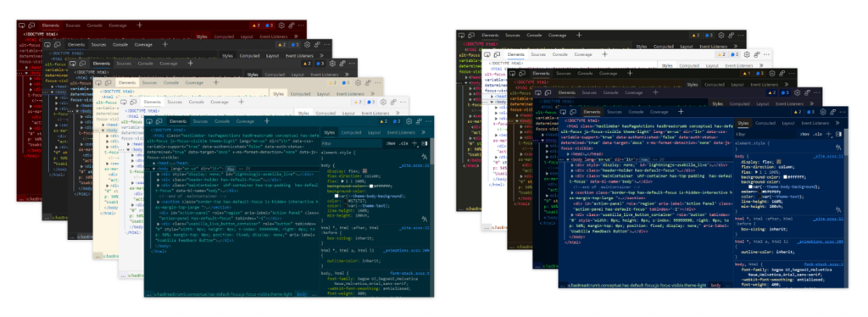Show more Styles pane tabs in bright blue window
The width and height of the screenshot is (868, 317).
pyautogui.click(x=837, y=123)
